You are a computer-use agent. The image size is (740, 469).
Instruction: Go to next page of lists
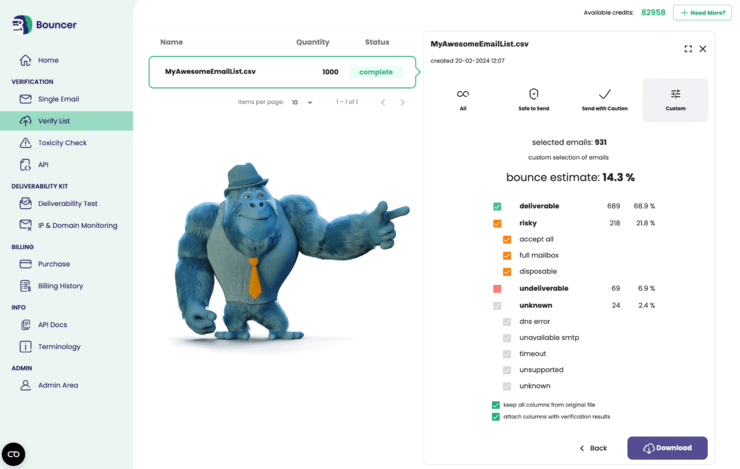click(403, 103)
